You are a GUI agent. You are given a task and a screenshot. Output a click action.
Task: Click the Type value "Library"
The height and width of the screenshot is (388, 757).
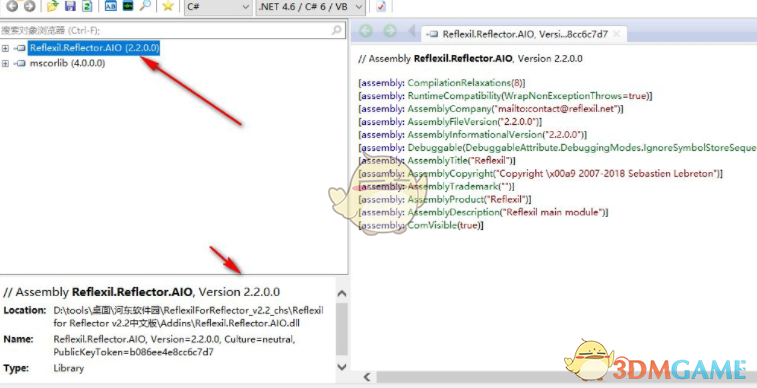click(69, 368)
